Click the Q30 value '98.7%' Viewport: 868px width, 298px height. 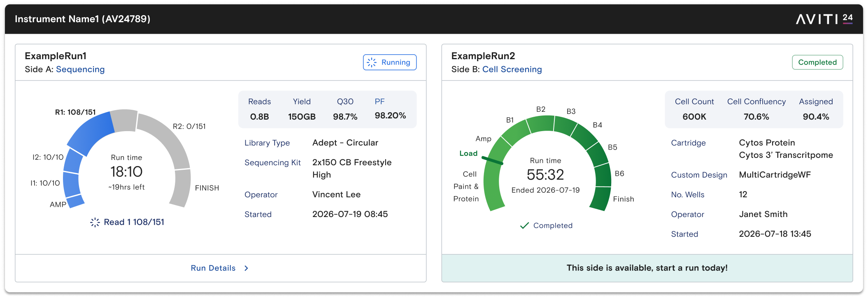tap(345, 117)
